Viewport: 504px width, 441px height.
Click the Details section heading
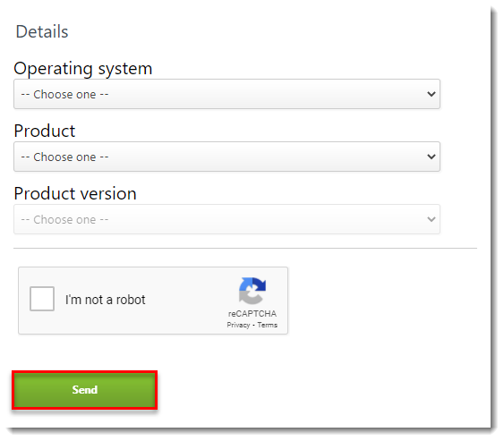pyautogui.click(x=42, y=31)
